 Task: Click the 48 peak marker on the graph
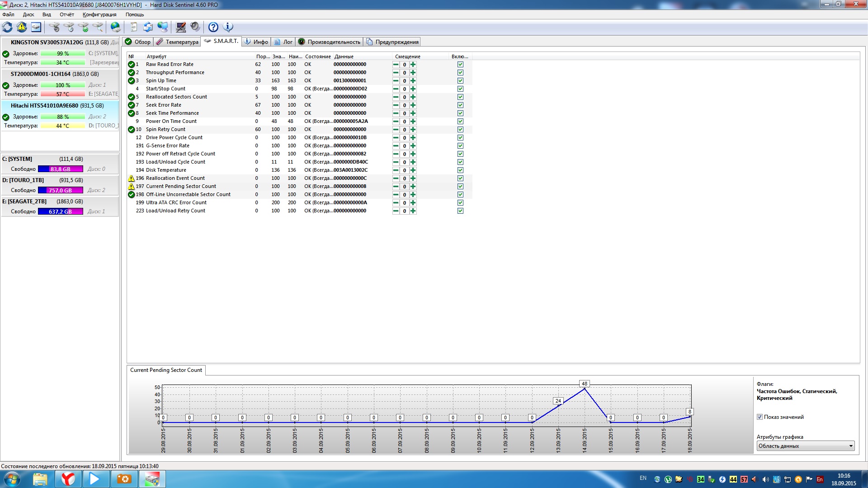click(x=585, y=384)
